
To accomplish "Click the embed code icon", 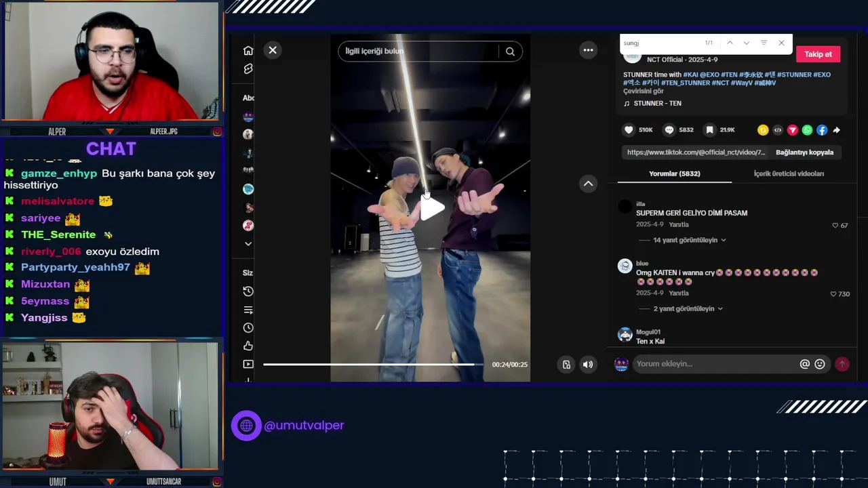I will (x=778, y=130).
